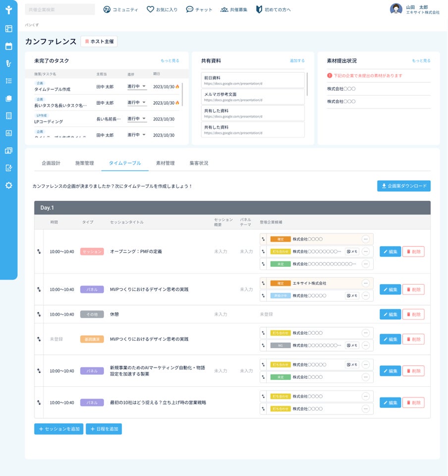Image resolution: width=448 pixels, height=476 pixels.
Task: Open コミュニティ in the top navigation
Action: (x=121, y=10)
